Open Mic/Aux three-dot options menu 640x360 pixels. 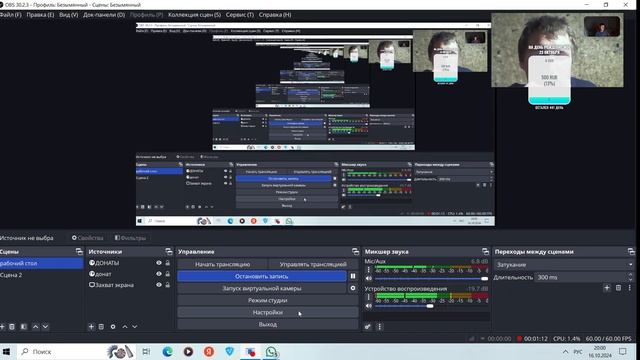tap(369, 270)
